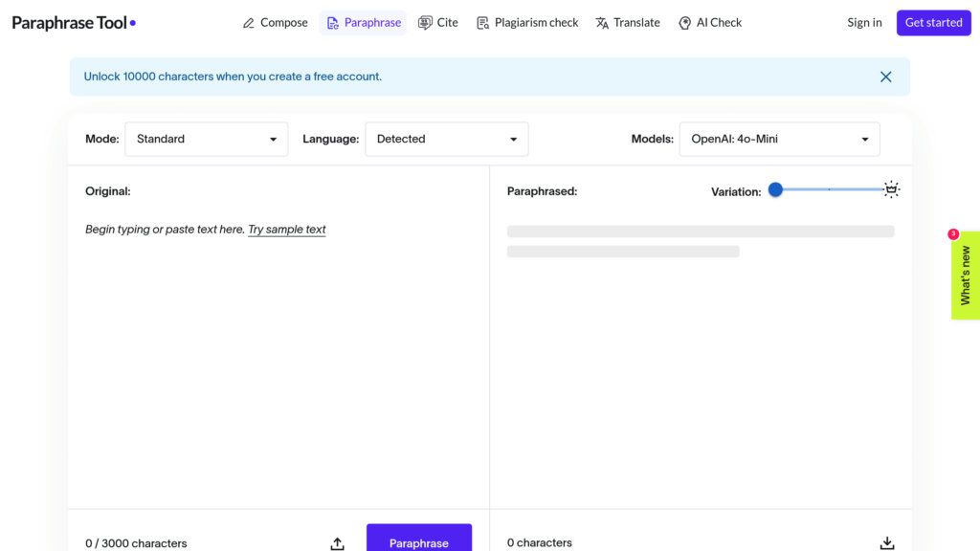
Task: Click the Cite quotation icon
Action: coord(424,22)
